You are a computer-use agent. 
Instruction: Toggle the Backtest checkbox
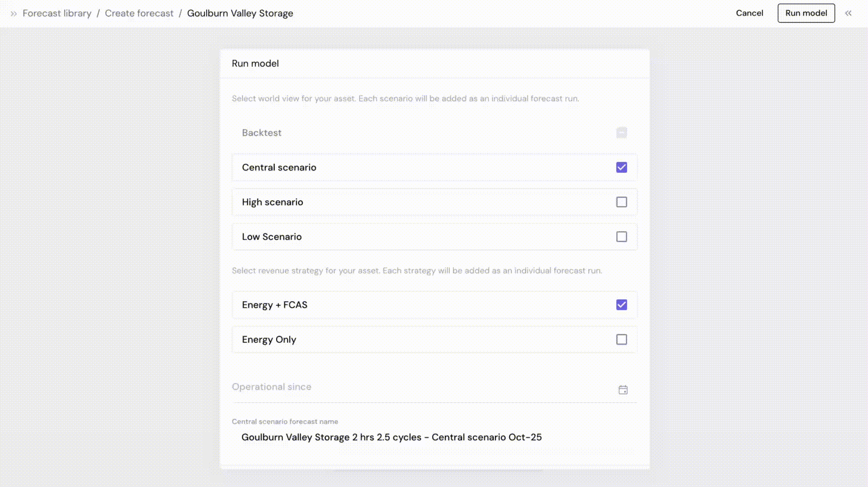(x=621, y=133)
